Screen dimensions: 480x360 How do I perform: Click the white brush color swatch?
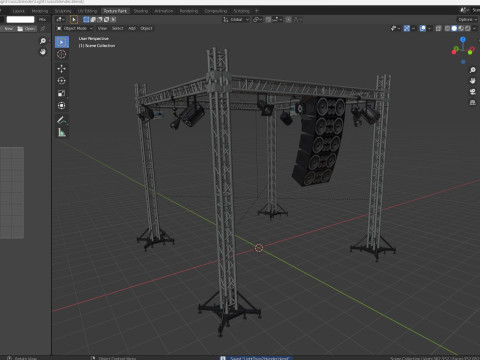(20, 20)
